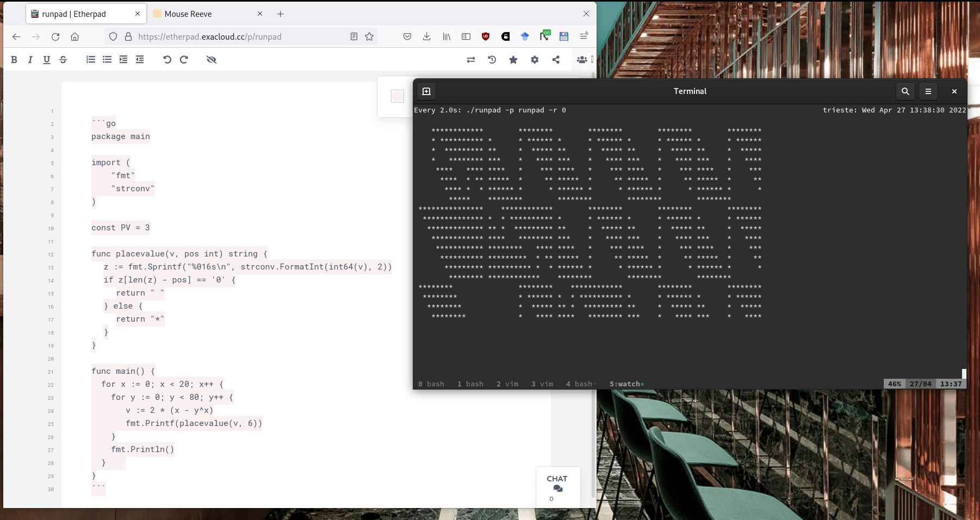Screen dimensions: 980x520
Task: Open Etherpad pad settings gear
Action: 535,60
